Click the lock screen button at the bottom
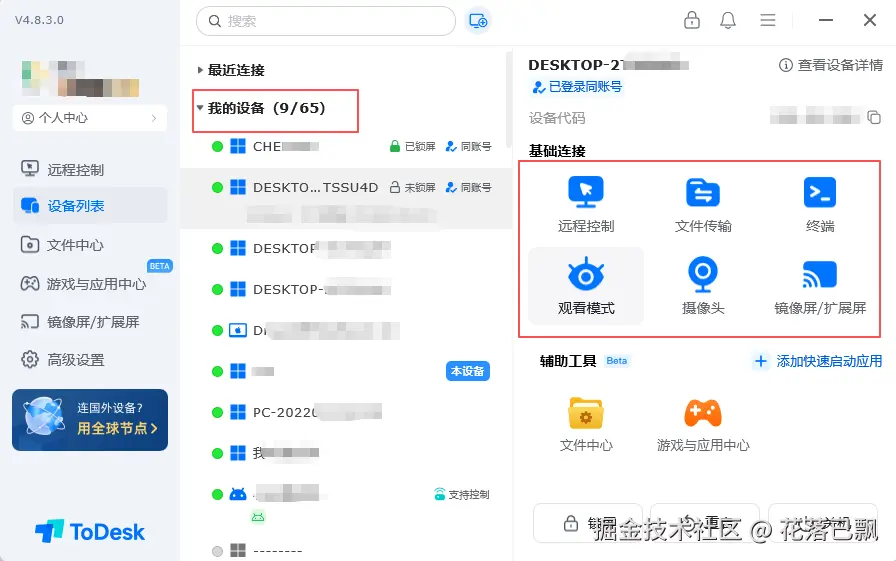The image size is (896, 561). click(x=588, y=523)
